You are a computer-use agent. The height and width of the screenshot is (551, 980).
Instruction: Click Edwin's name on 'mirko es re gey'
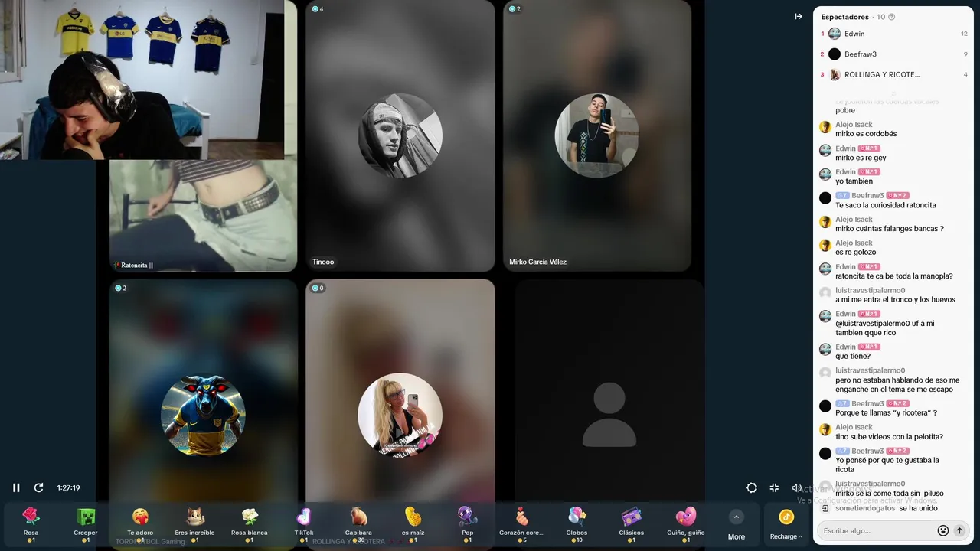(x=845, y=148)
